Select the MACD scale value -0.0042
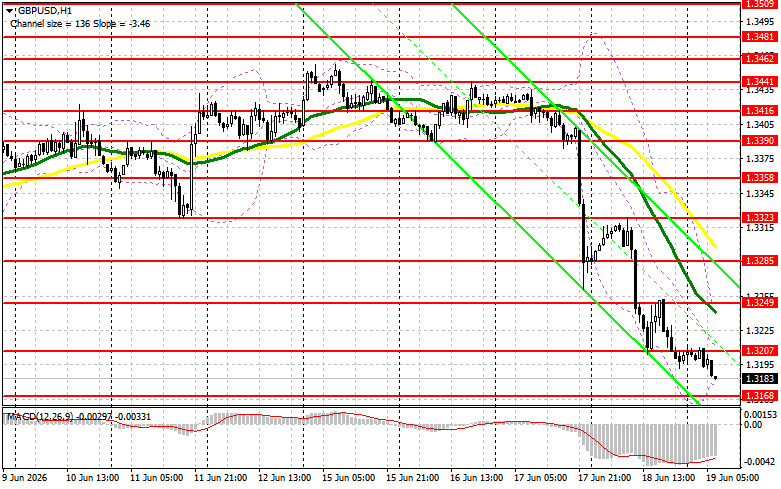The height and width of the screenshot is (489, 781). point(760,462)
